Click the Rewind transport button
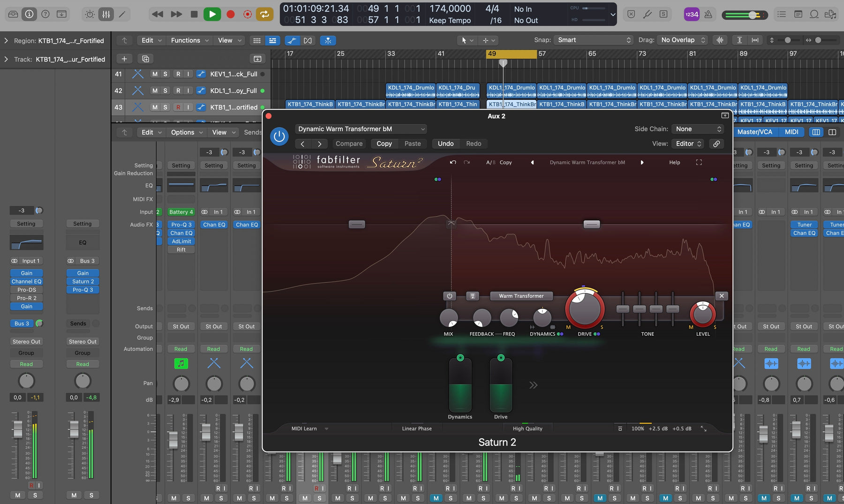This screenshot has width=844, height=504. (x=158, y=14)
